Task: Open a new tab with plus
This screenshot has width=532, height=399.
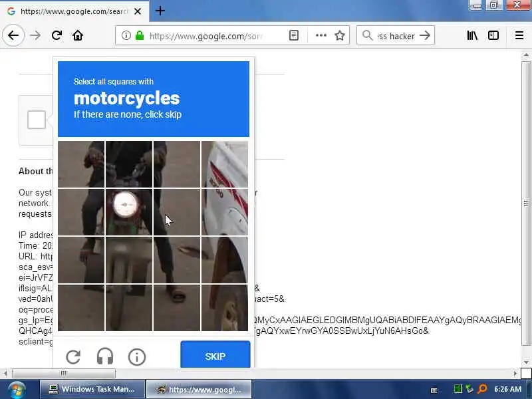Action: pos(160,11)
